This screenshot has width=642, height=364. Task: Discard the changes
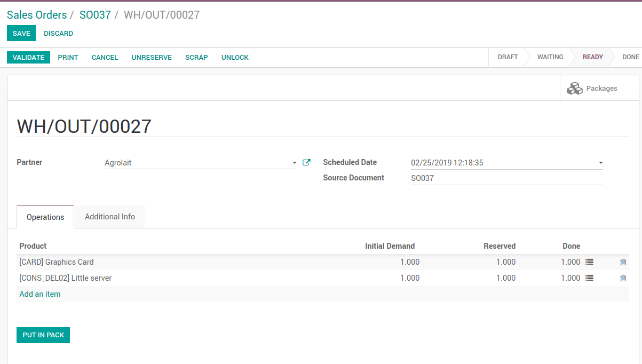(59, 33)
